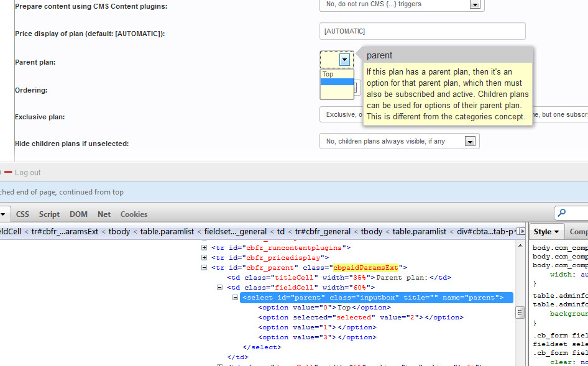Expand the cbfr_pricedisplay tr node
Viewport: 588px width, 366px height.
[x=204, y=258]
